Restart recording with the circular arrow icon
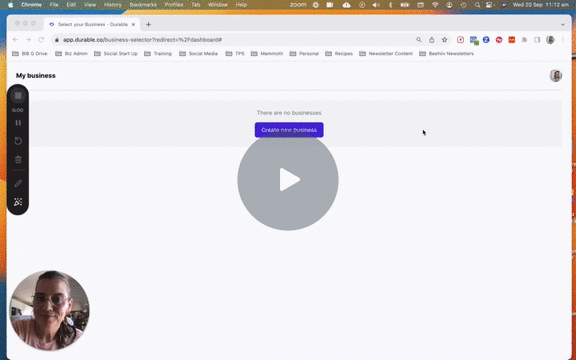 (18, 141)
